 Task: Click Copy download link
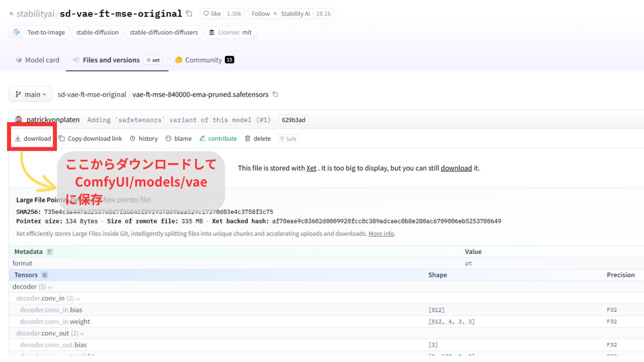91,139
